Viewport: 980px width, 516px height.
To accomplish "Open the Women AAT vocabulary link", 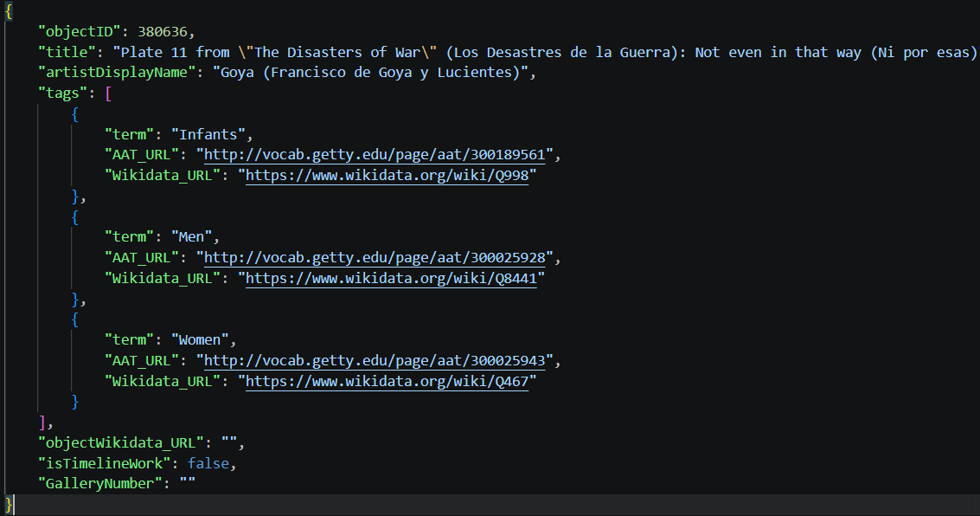I will (x=375, y=360).
